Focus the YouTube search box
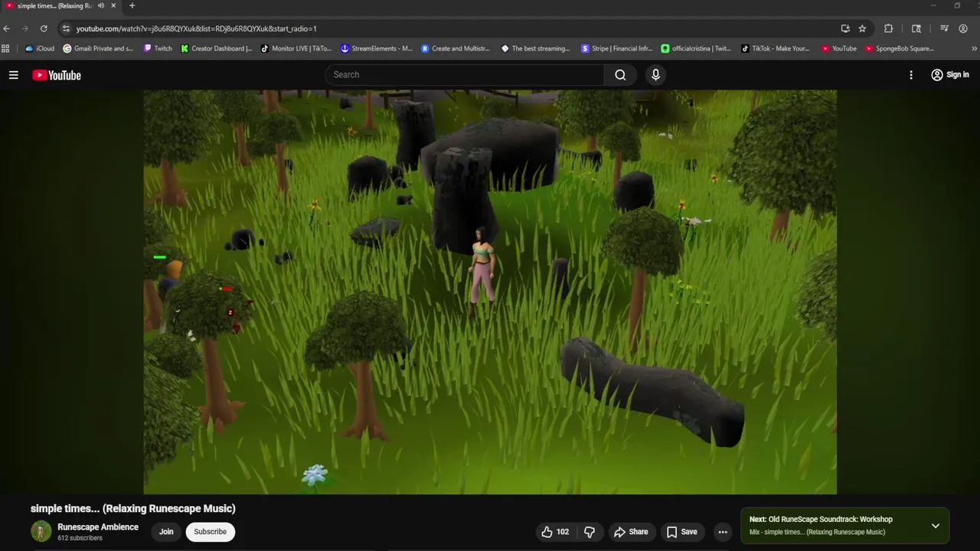 [x=465, y=75]
